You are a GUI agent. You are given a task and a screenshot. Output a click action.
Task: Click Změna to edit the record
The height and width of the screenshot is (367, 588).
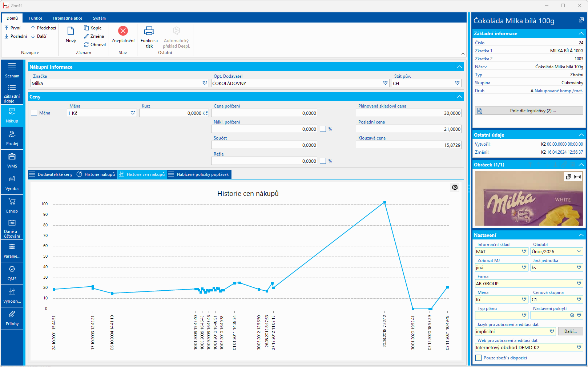(94, 36)
